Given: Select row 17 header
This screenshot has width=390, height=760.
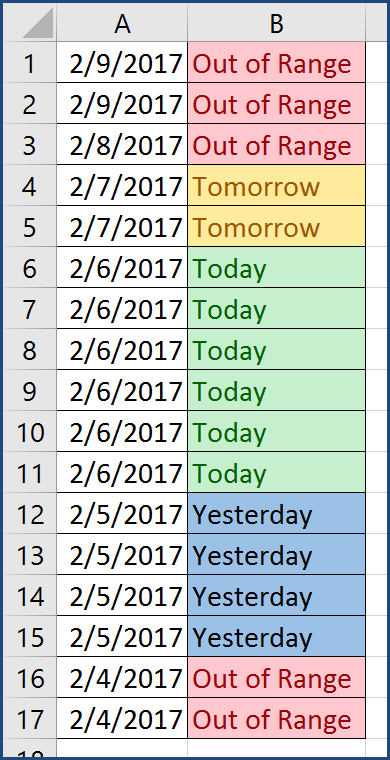Looking at the screenshot, I should (30, 718).
